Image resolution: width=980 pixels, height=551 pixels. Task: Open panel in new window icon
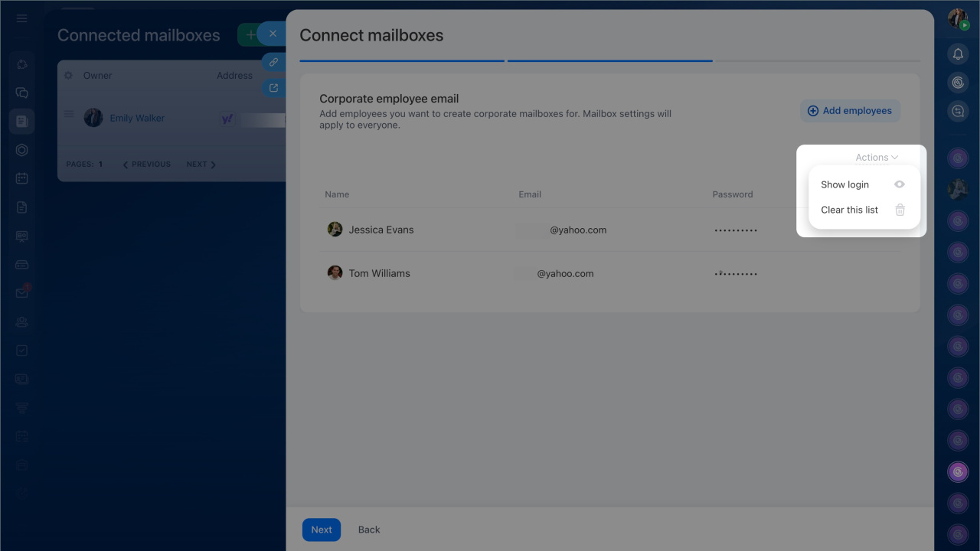(273, 88)
